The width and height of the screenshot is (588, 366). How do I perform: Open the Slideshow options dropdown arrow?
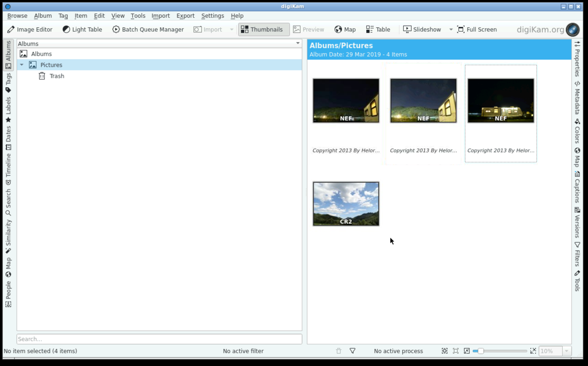[x=451, y=29]
